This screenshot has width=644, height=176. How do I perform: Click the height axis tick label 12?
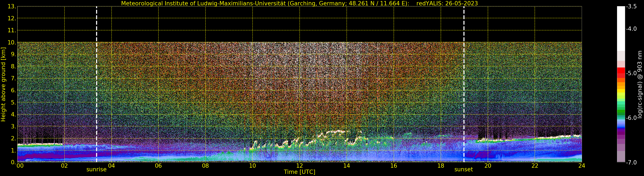12,18
